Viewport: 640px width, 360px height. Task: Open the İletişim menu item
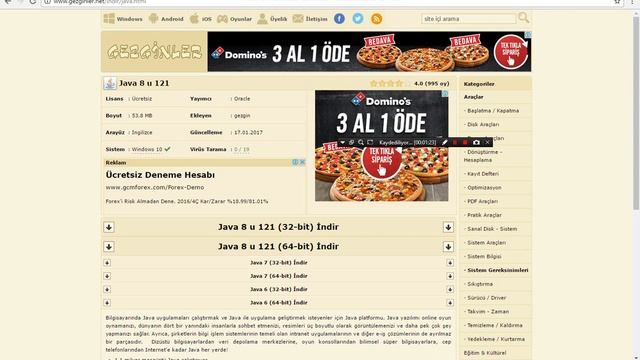pyautogui.click(x=316, y=19)
